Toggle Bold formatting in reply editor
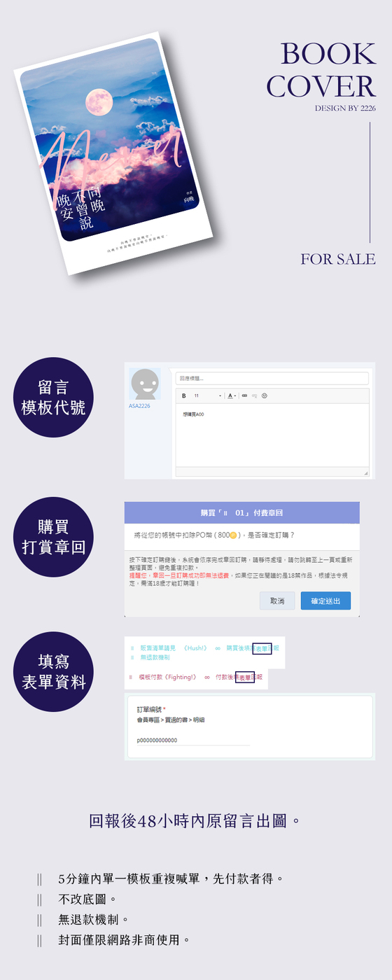 tap(184, 395)
